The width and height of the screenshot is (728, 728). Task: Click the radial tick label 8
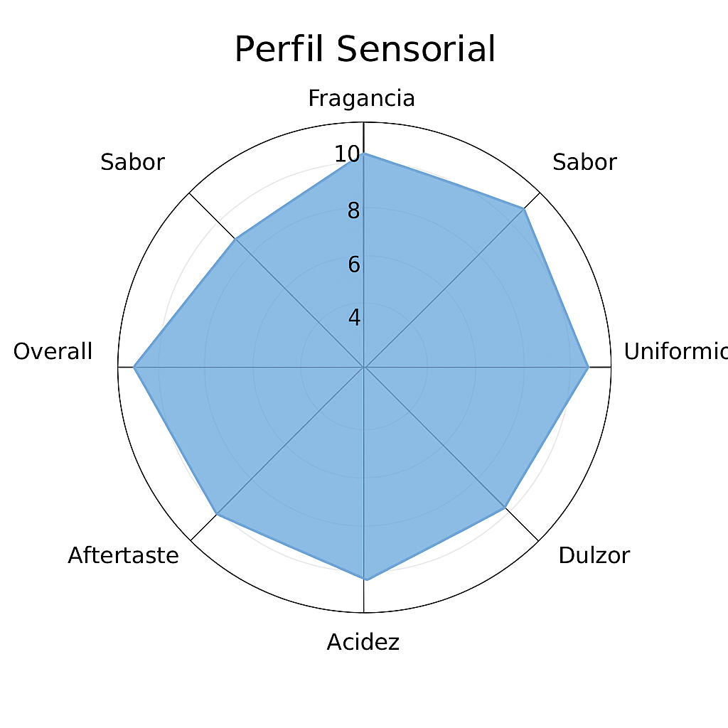pos(354,210)
